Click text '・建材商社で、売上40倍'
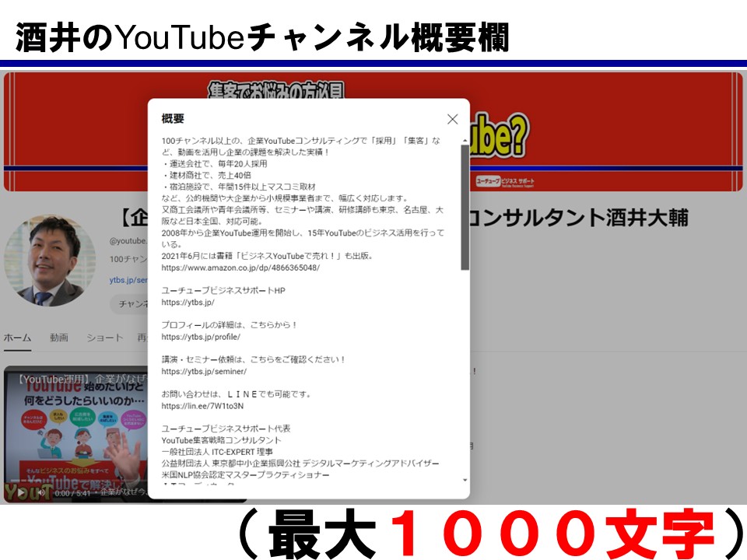The height and width of the screenshot is (560, 747). coord(205,175)
